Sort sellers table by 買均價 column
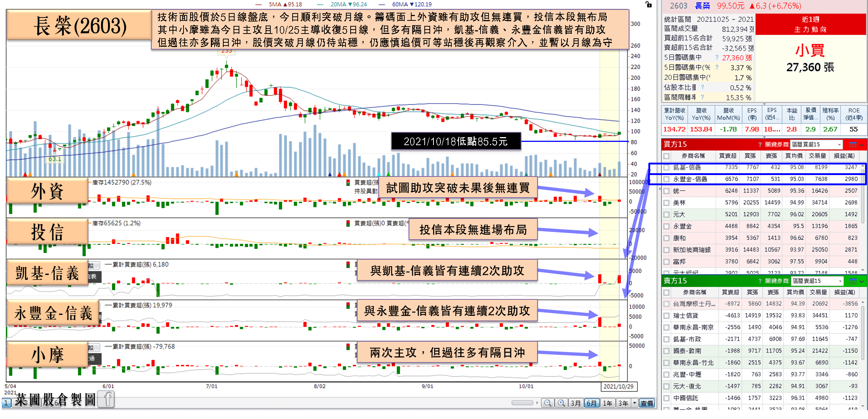This screenshot has width=868, height=419. click(795, 292)
